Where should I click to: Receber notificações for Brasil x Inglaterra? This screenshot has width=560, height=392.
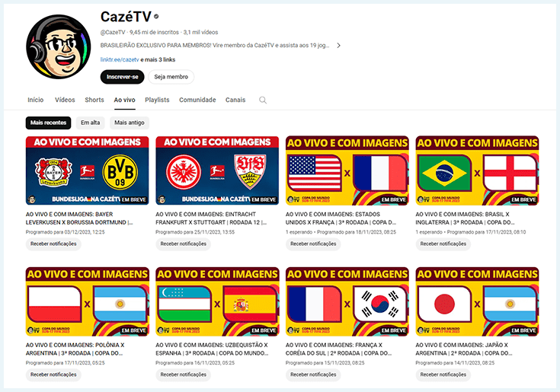click(443, 244)
